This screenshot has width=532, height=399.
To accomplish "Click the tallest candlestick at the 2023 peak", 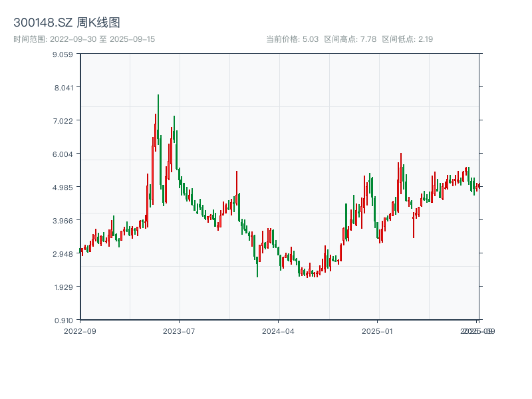I will (x=158, y=120).
